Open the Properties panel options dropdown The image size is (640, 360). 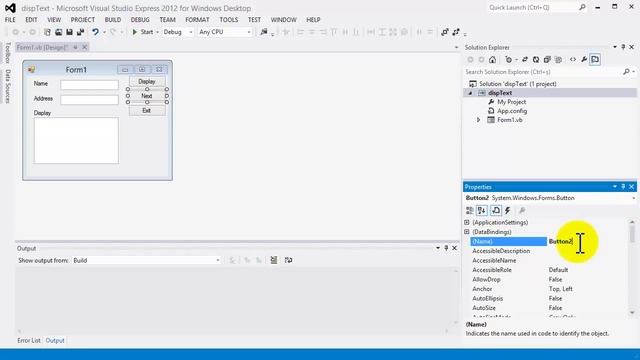coord(615,187)
